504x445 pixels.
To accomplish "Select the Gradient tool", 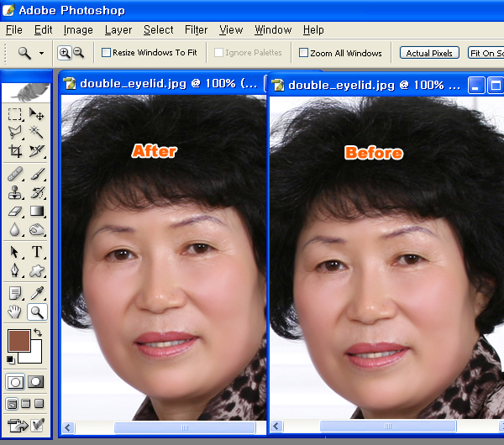I will (36, 211).
